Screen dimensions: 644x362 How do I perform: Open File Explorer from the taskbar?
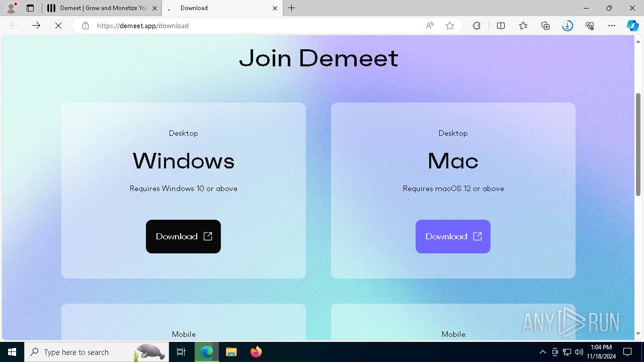click(231, 352)
